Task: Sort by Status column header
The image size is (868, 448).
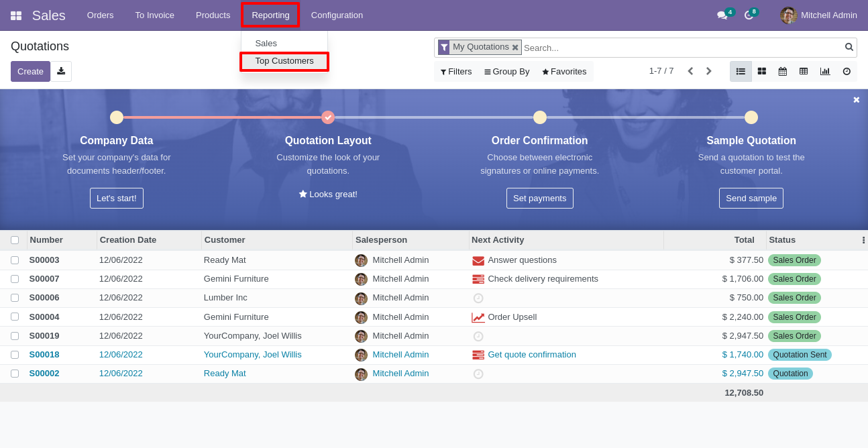Action: [812, 240]
